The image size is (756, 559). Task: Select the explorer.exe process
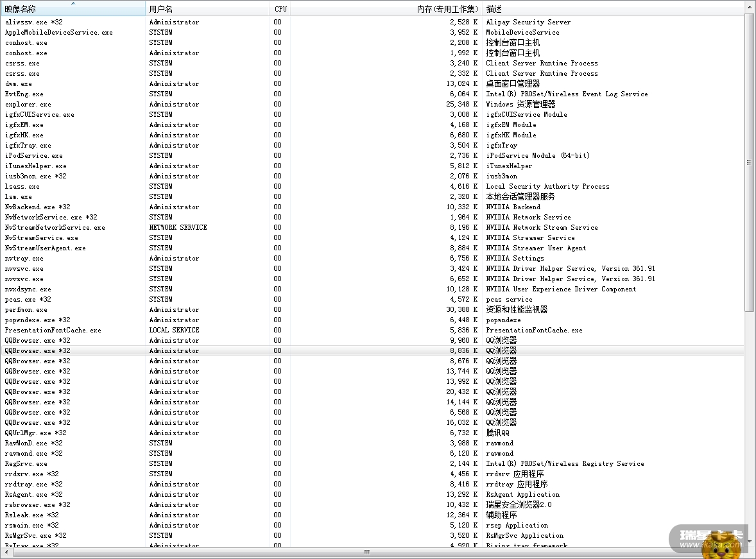click(372, 104)
